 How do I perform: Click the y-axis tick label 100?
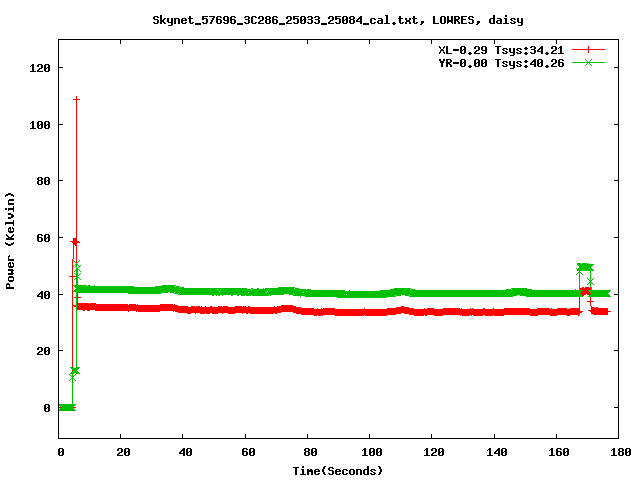click(40, 125)
